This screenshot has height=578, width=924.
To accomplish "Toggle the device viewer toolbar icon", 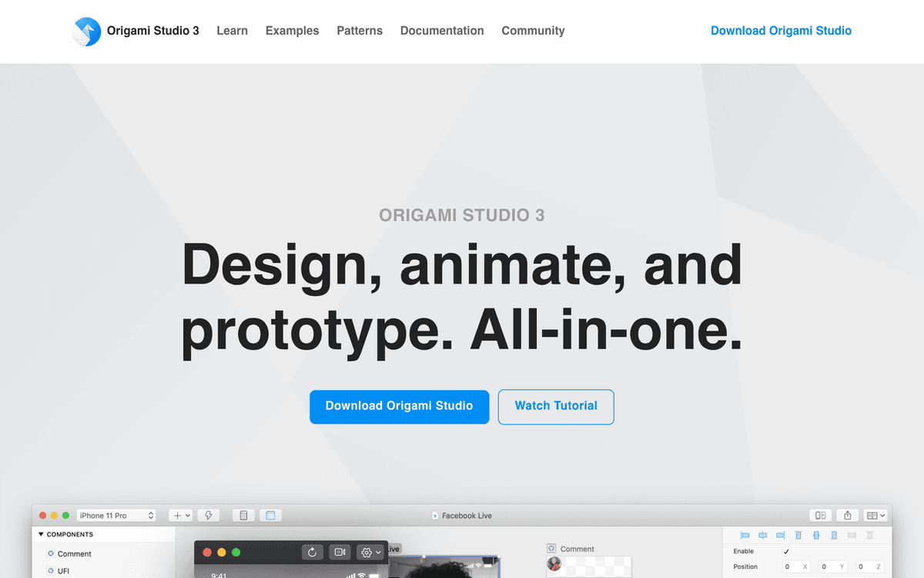I will pyautogui.click(x=244, y=516).
